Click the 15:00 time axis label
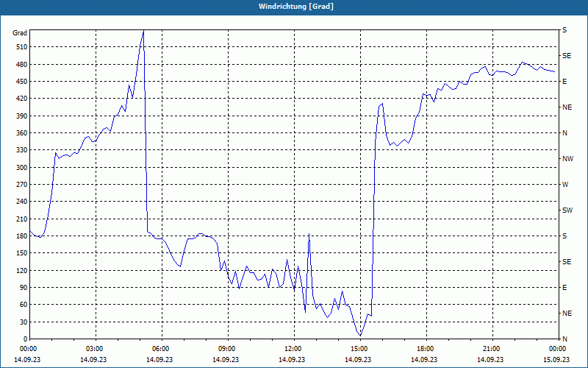588x368 pixels. point(360,349)
